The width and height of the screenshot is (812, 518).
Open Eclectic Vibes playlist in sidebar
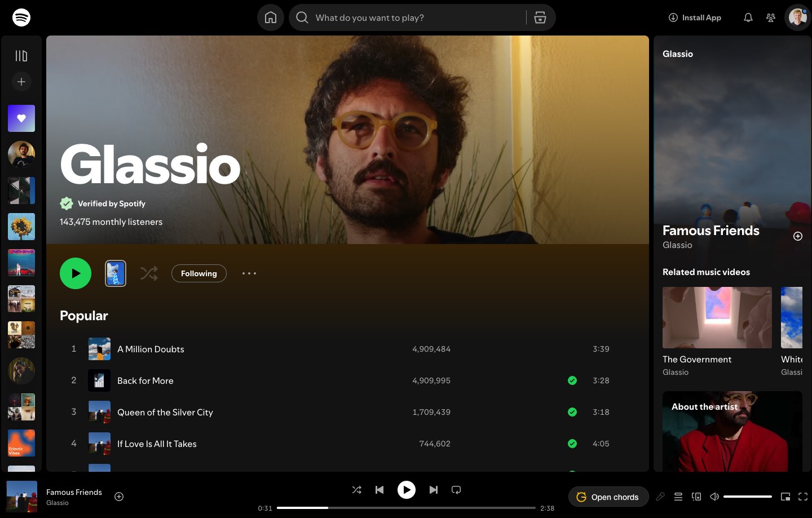pos(21,443)
